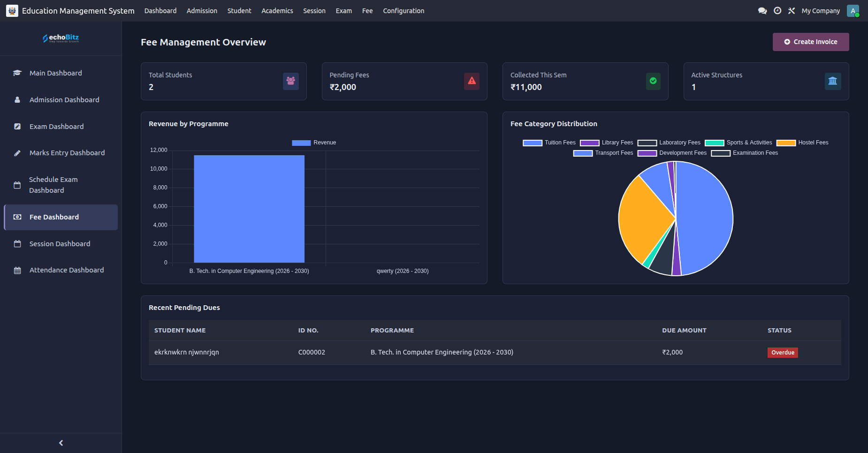Click the large blue Tuition Fees pie slice
Image resolution: width=868 pixels, height=453 pixels.
(704, 218)
